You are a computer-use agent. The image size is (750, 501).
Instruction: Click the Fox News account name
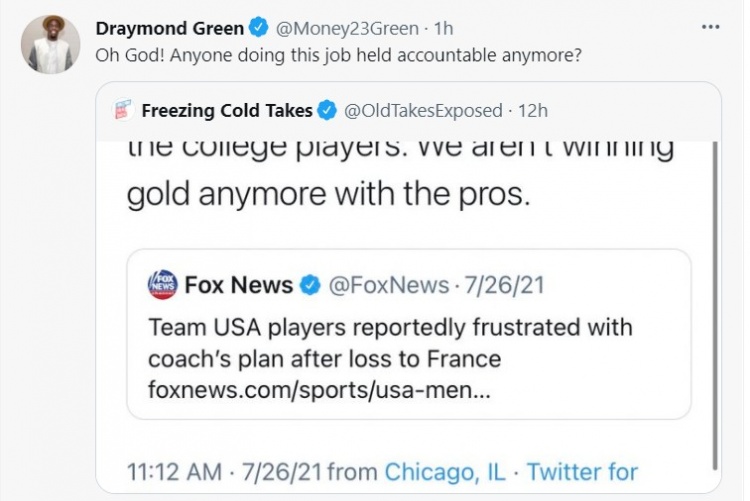(x=239, y=285)
